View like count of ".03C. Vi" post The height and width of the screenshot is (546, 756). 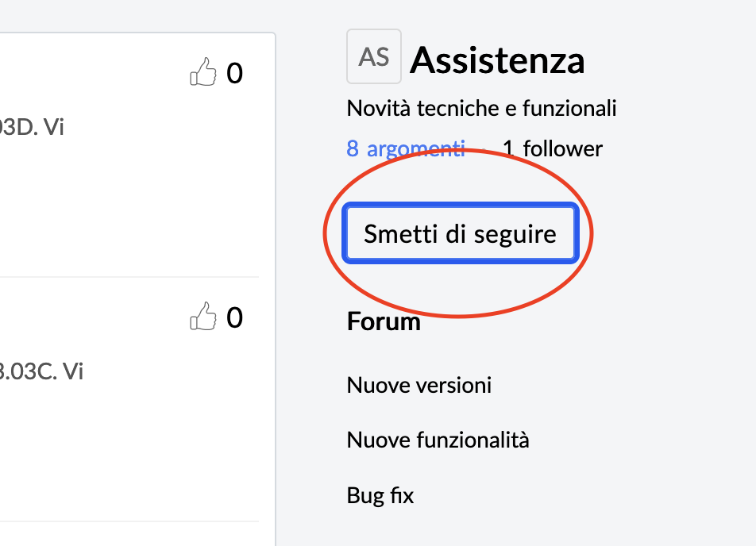[235, 317]
